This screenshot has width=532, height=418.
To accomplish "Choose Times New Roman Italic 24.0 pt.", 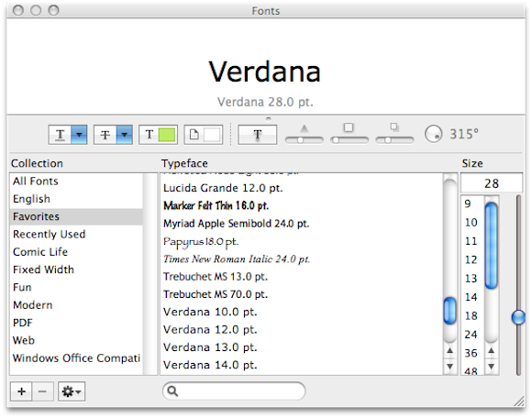I will [302, 259].
